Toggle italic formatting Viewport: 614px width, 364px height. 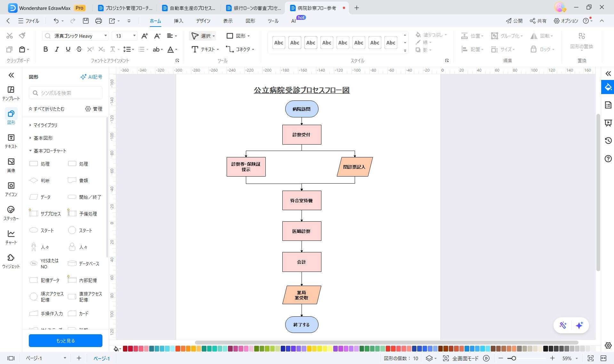click(57, 49)
